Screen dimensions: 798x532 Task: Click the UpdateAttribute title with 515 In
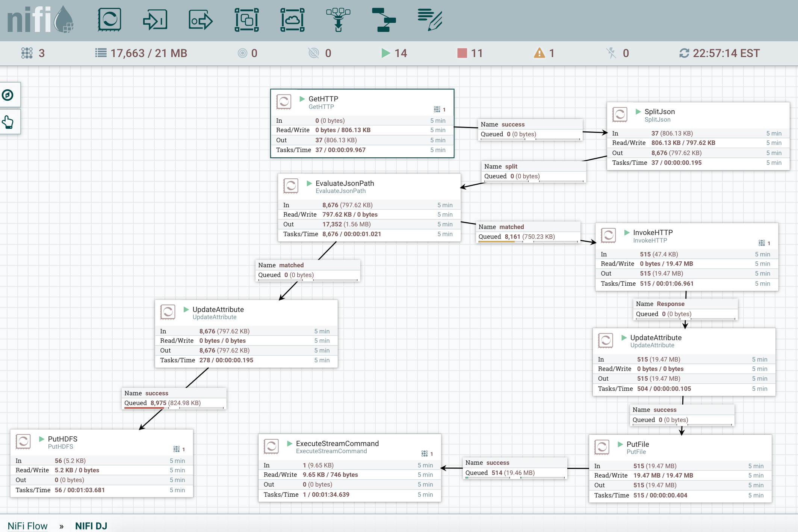656,338
